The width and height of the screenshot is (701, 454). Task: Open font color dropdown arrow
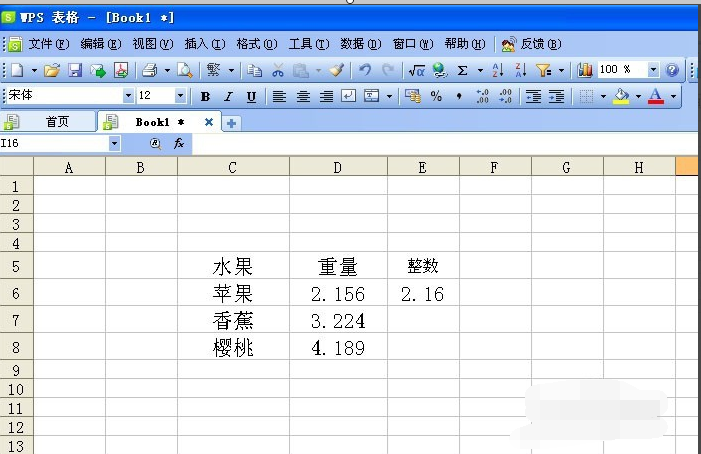(x=673, y=96)
